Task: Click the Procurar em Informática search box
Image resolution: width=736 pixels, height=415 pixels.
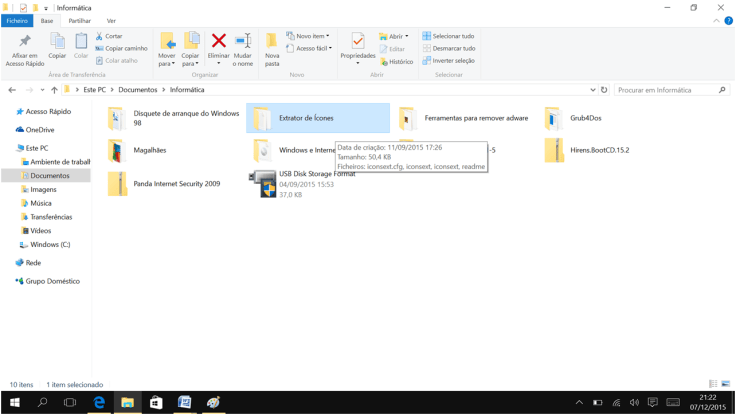Action: pyautogui.click(x=665, y=90)
